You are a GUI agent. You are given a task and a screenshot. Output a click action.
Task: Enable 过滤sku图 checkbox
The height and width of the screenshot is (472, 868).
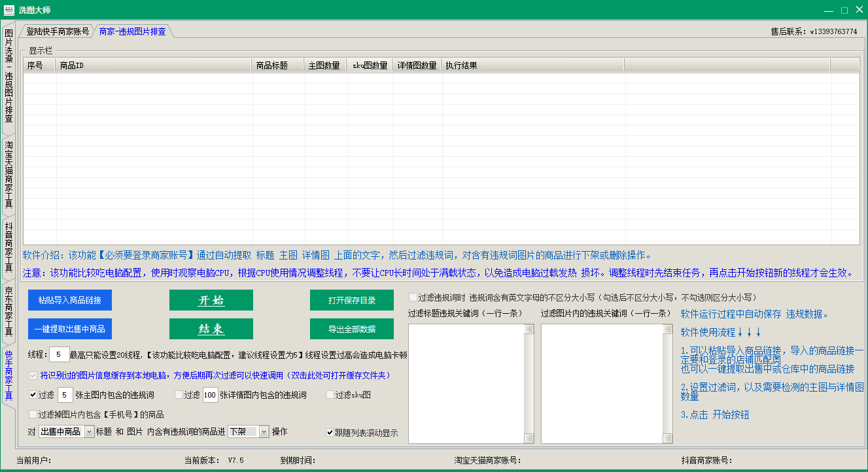tap(330, 395)
